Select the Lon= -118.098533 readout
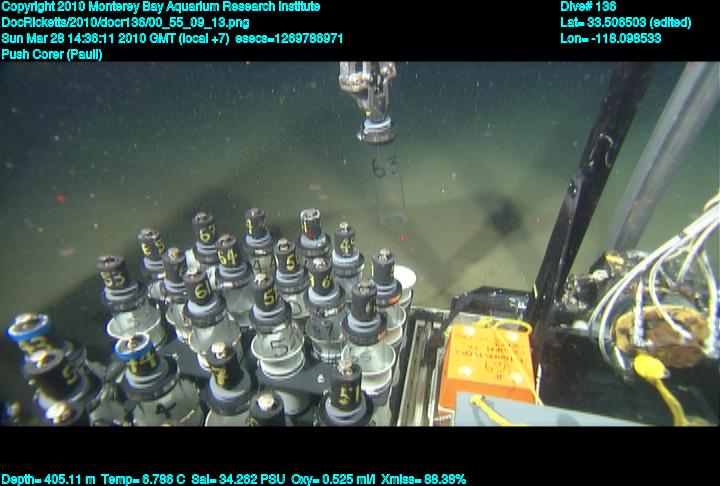 pos(610,38)
